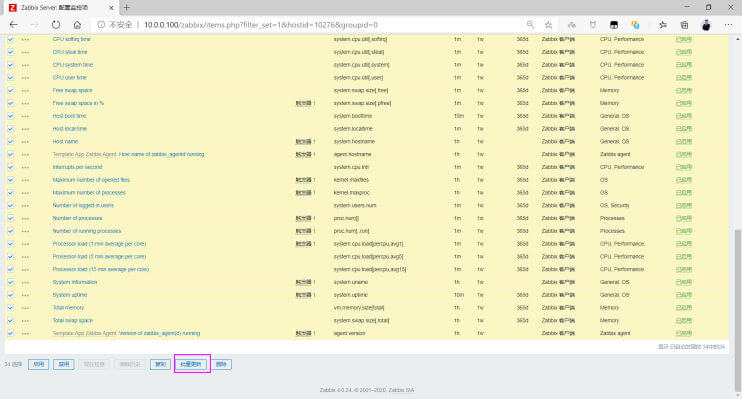This screenshot has width=742, height=399.
Task: Uncheck the Total swap space checkbox
Action: tap(10, 320)
